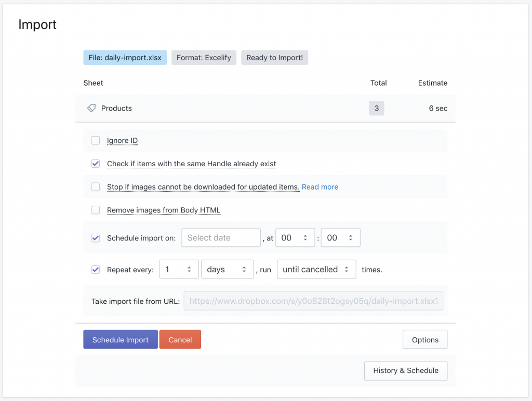This screenshot has width=532, height=401.
Task: Click the red Cancel button
Action: click(180, 340)
